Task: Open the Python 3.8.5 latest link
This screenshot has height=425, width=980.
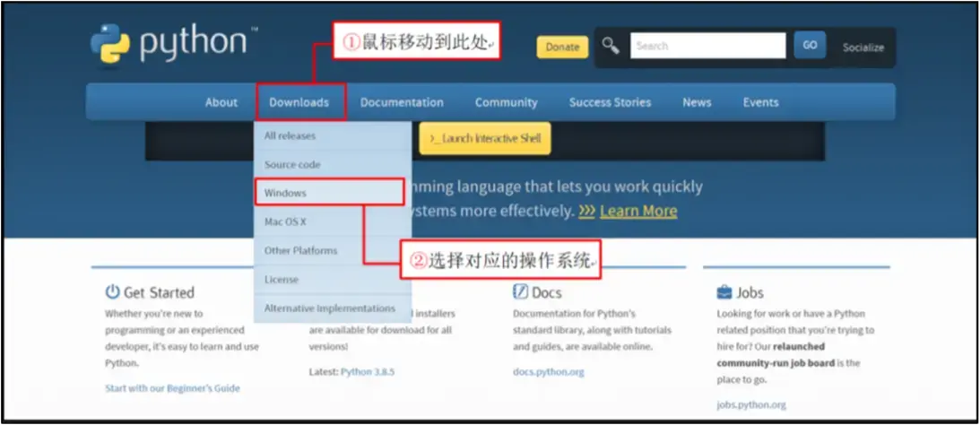Action: point(368,372)
